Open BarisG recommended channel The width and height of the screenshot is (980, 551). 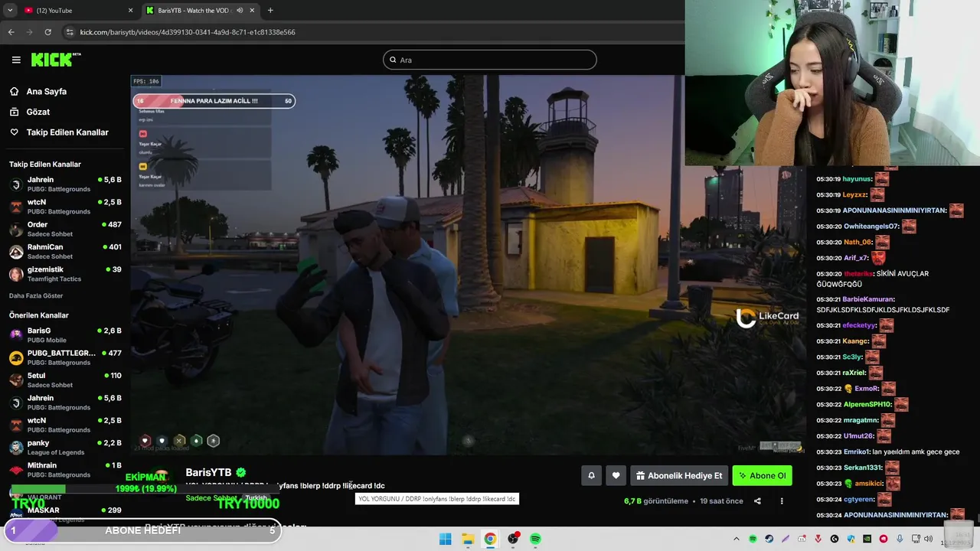(x=65, y=335)
